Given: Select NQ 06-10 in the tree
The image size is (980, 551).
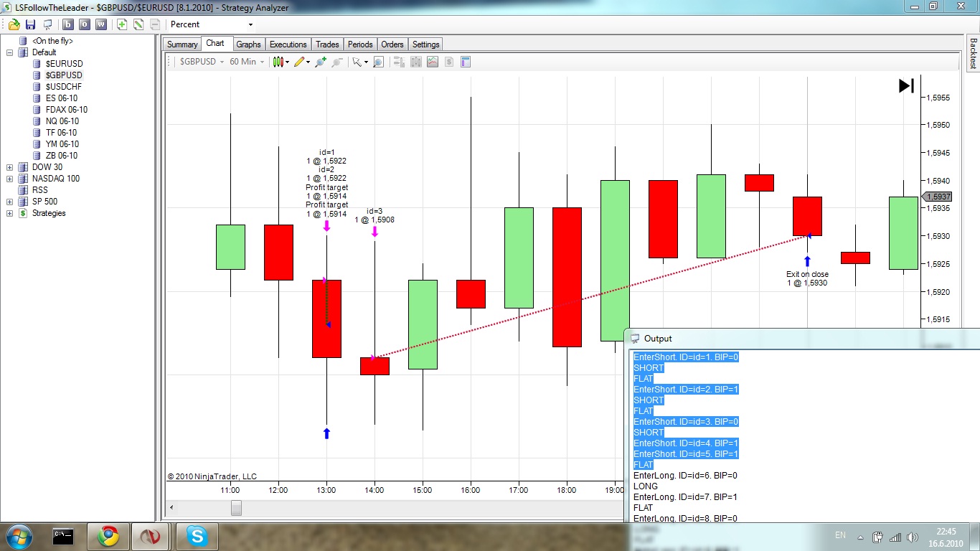Looking at the screenshot, I should 62,121.
